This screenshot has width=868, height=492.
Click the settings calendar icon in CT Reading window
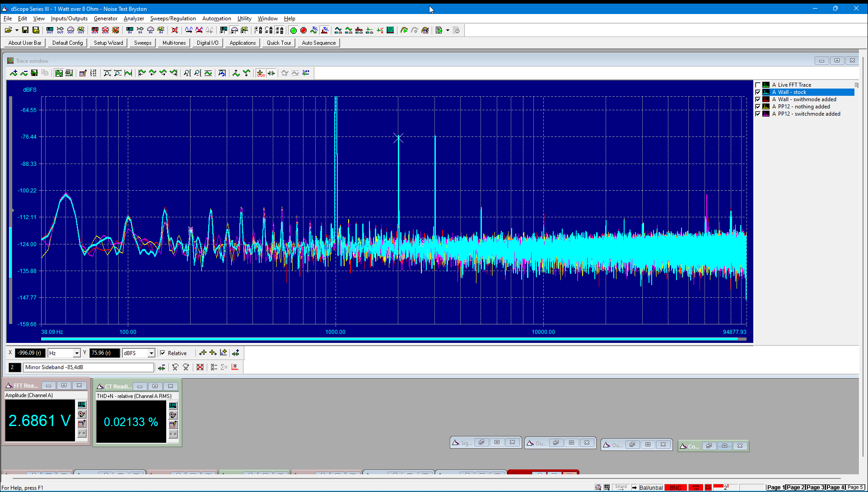173,424
